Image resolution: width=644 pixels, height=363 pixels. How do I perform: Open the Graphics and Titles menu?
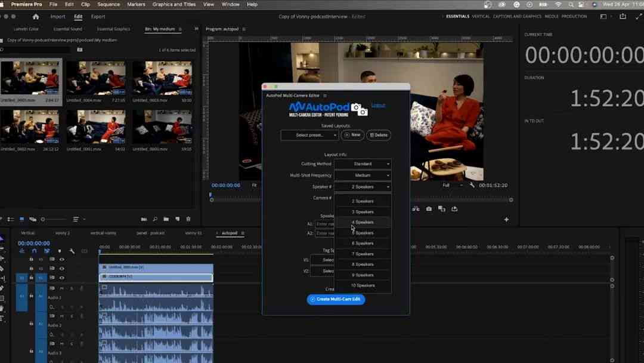pos(174,5)
